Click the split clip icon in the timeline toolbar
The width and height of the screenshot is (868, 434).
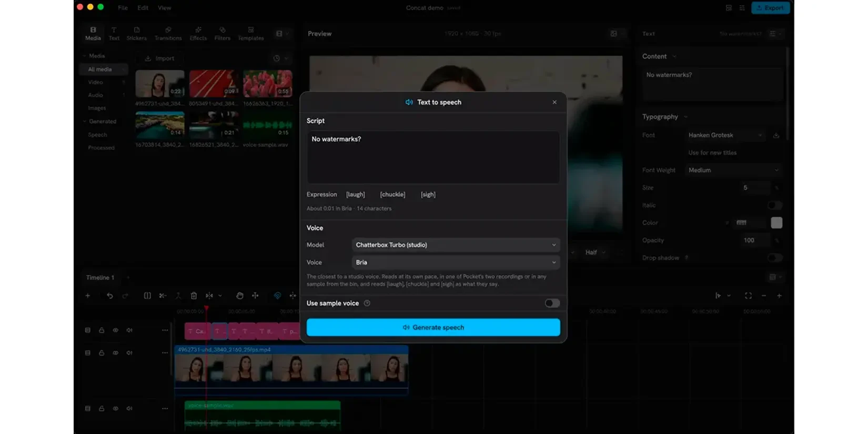click(x=147, y=296)
